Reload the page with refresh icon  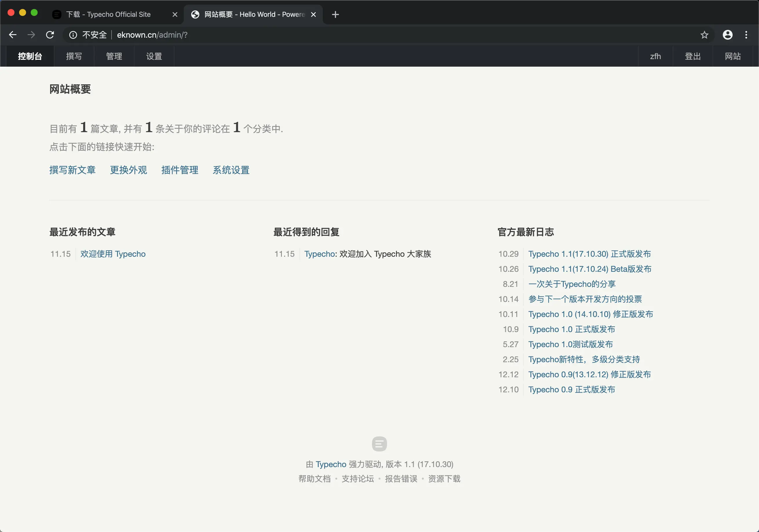point(50,35)
